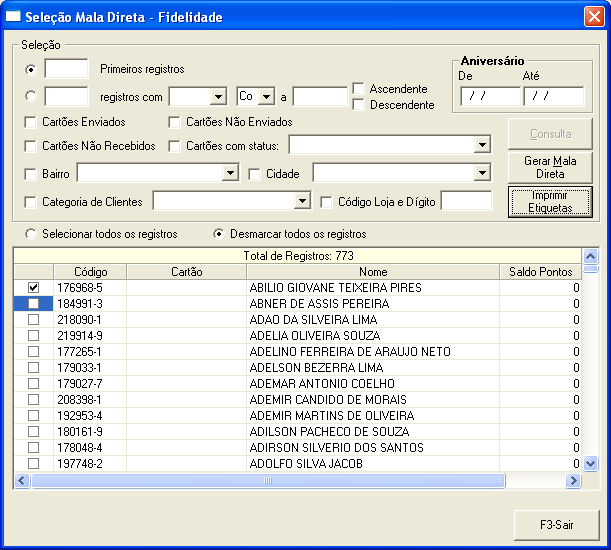Uncheck the row for ABILIO GIOVANE TEIXEIRA PIRES
The height and width of the screenshot is (550, 611).
[x=33, y=288]
